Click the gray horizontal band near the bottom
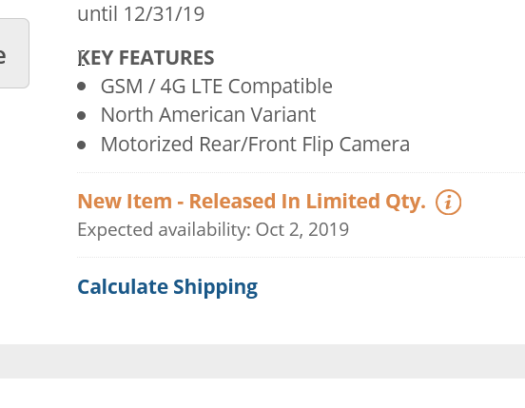The width and height of the screenshot is (525, 408). click(x=262, y=361)
